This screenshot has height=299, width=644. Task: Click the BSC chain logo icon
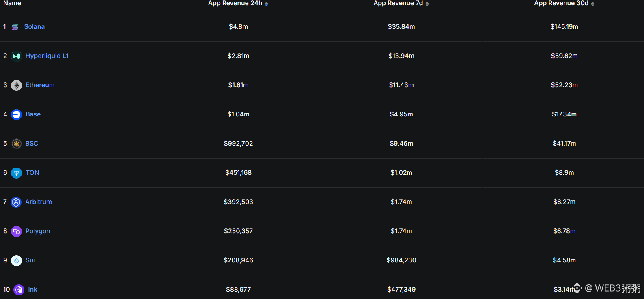pyautogui.click(x=16, y=144)
